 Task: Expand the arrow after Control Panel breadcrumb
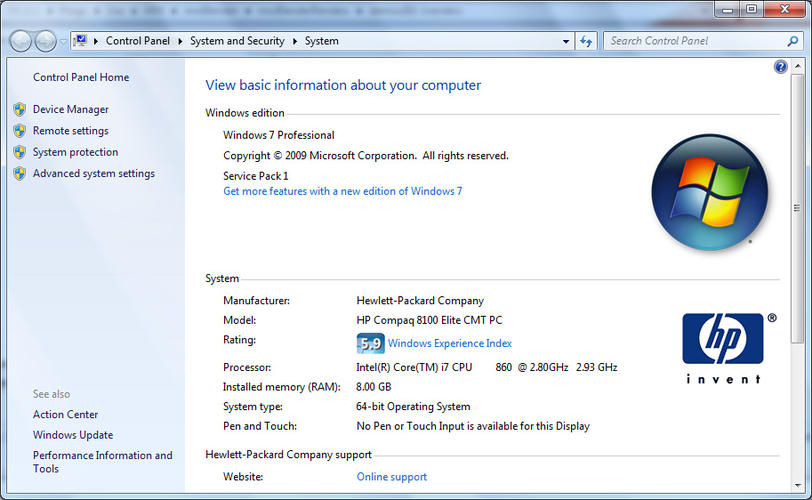[x=180, y=41]
